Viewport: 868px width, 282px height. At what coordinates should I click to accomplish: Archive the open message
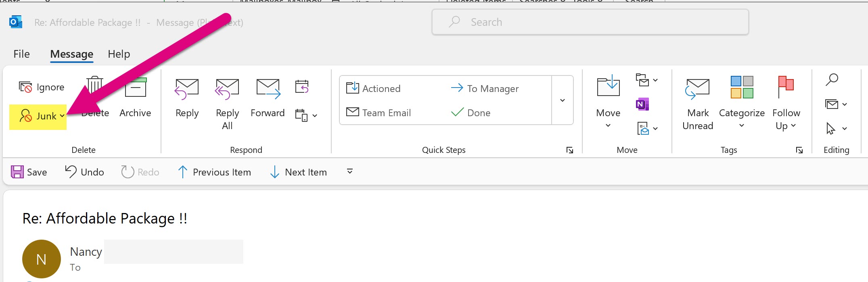pyautogui.click(x=135, y=97)
